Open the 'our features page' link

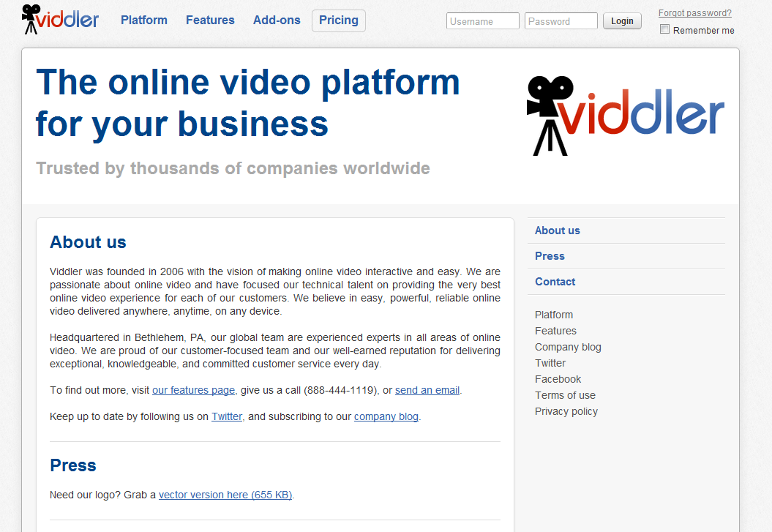click(193, 390)
